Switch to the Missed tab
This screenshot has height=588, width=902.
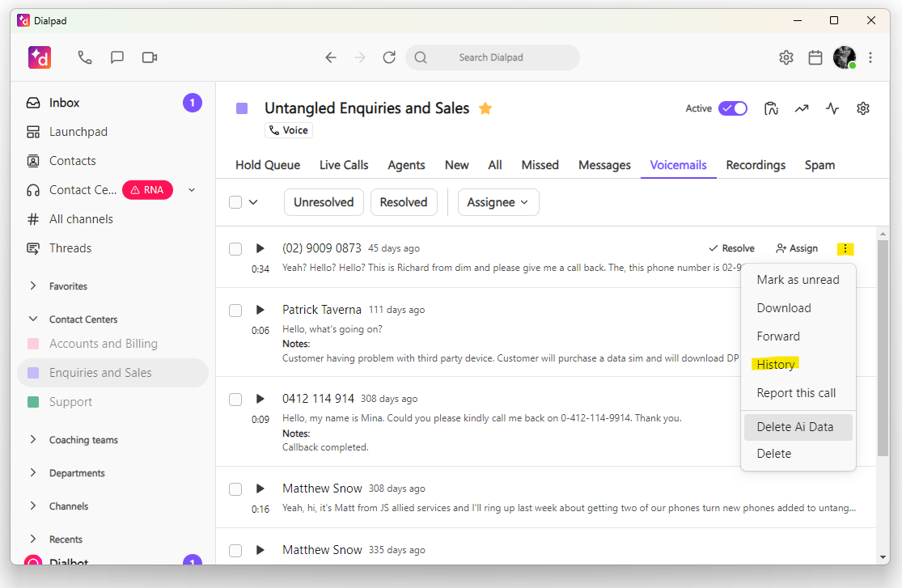540,165
